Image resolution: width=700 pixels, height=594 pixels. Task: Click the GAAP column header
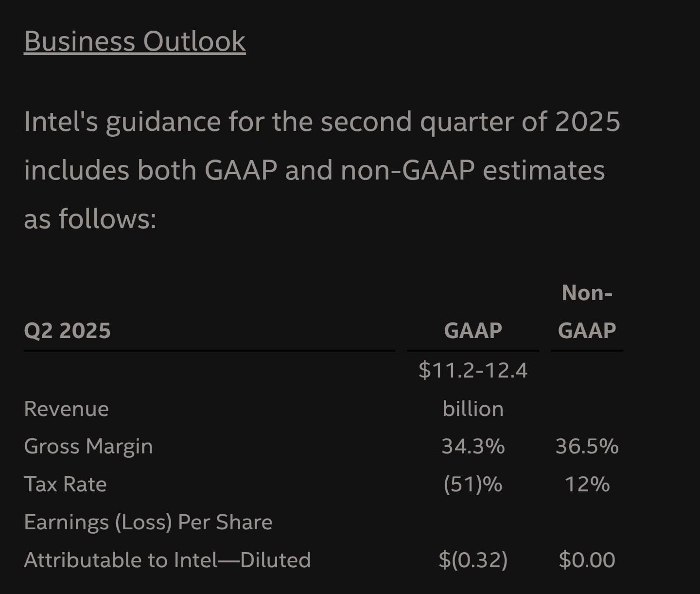click(473, 331)
